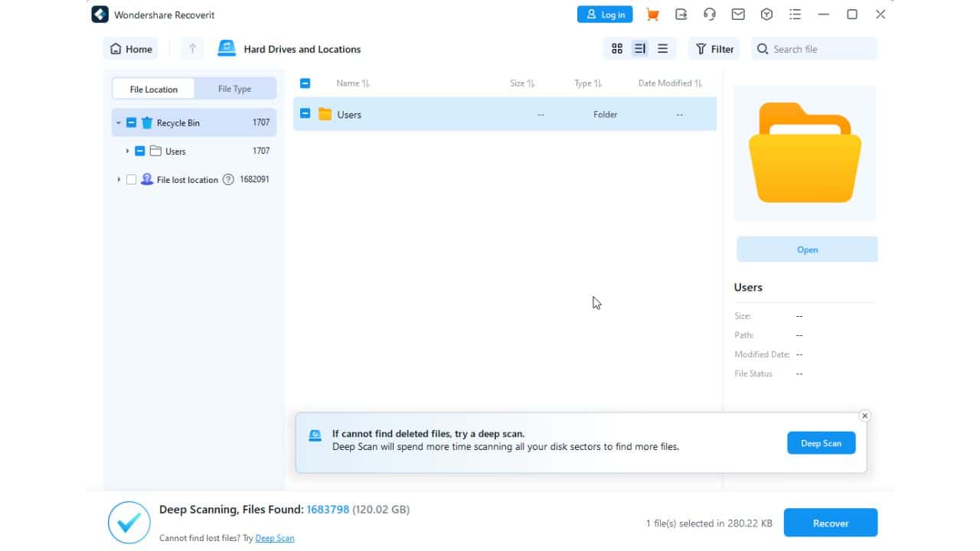Open the task list icon
Image resolution: width=980 pixels, height=551 pixels.
tap(795, 14)
